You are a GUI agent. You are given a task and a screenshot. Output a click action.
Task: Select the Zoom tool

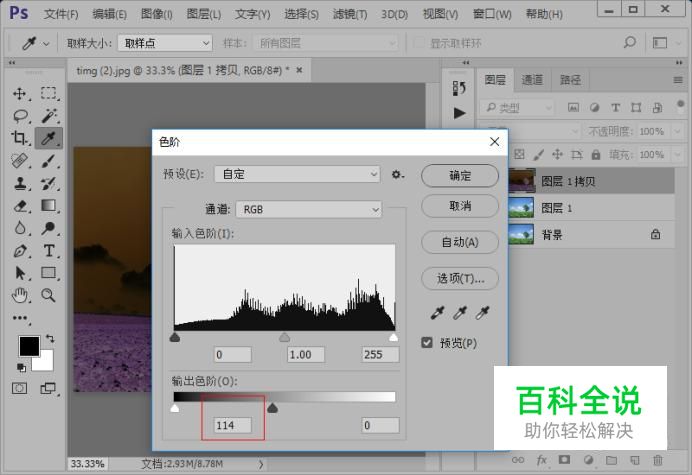coord(49,295)
